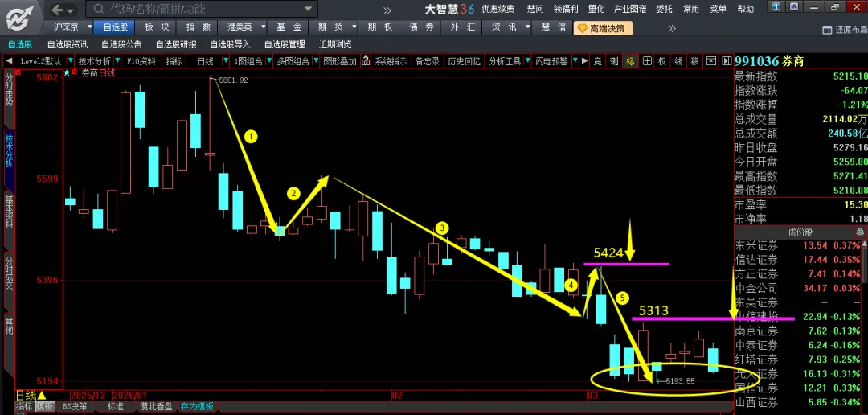Click 还原布局 to restore layout
The height and width of the screenshot is (415, 868).
845,31
